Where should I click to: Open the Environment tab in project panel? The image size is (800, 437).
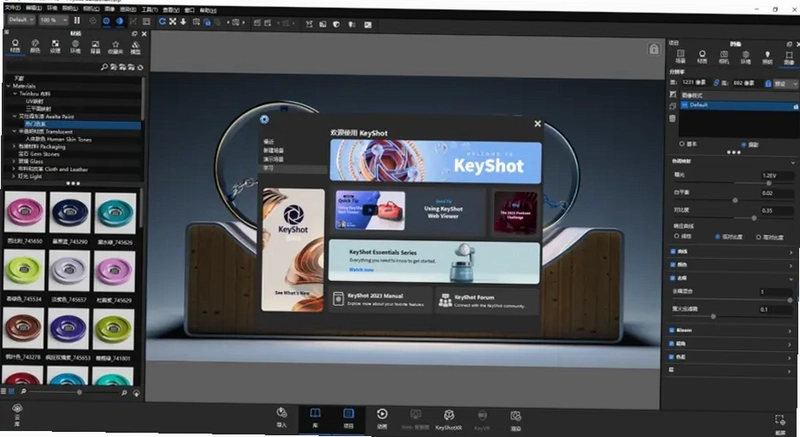[x=746, y=58]
